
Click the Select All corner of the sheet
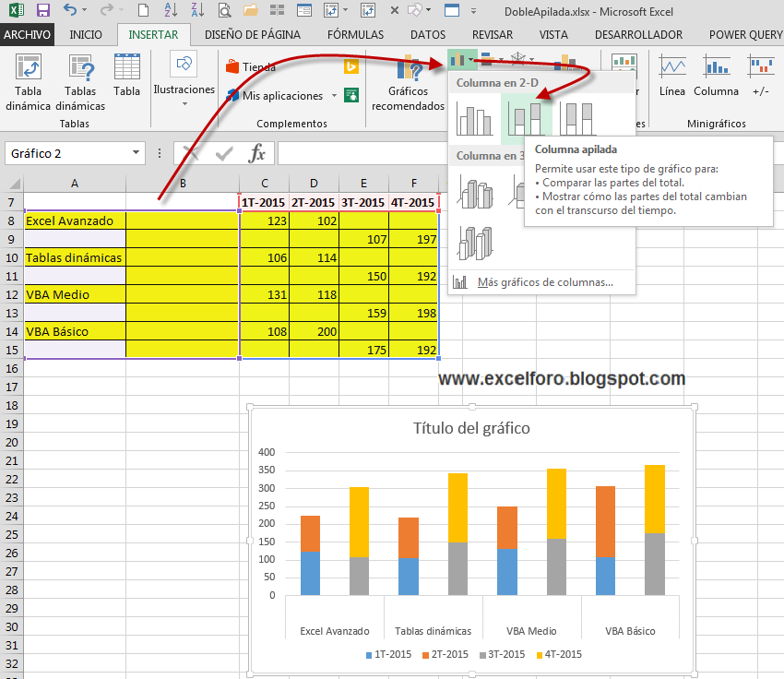(11, 183)
